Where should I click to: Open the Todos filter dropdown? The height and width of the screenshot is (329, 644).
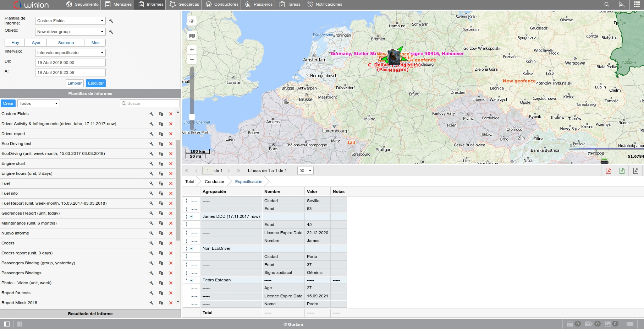(38, 103)
